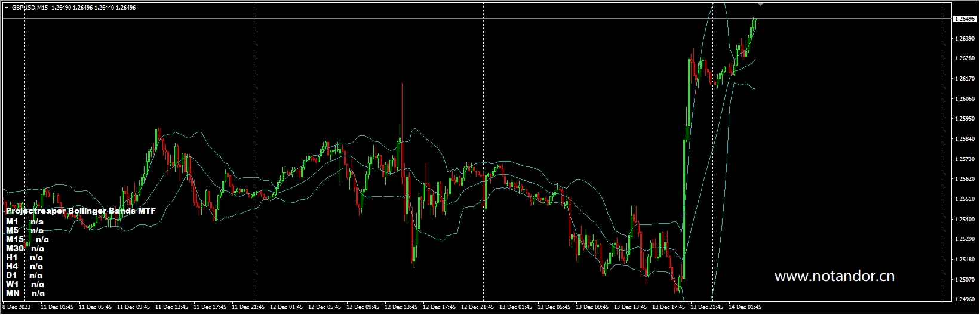Click the 12 Dec 01:45 time label
Image resolution: width=980 pixels, height=315 pixels.
coord(287,308)
